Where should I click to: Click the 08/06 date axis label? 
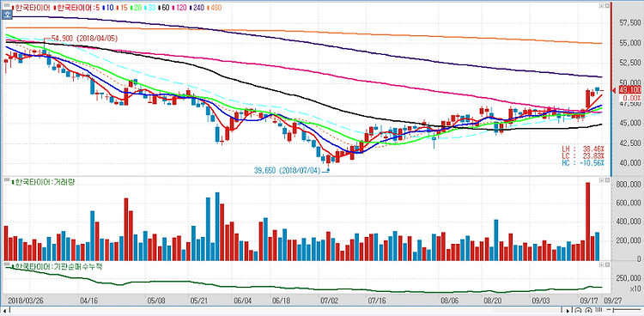tap(450, 301)
